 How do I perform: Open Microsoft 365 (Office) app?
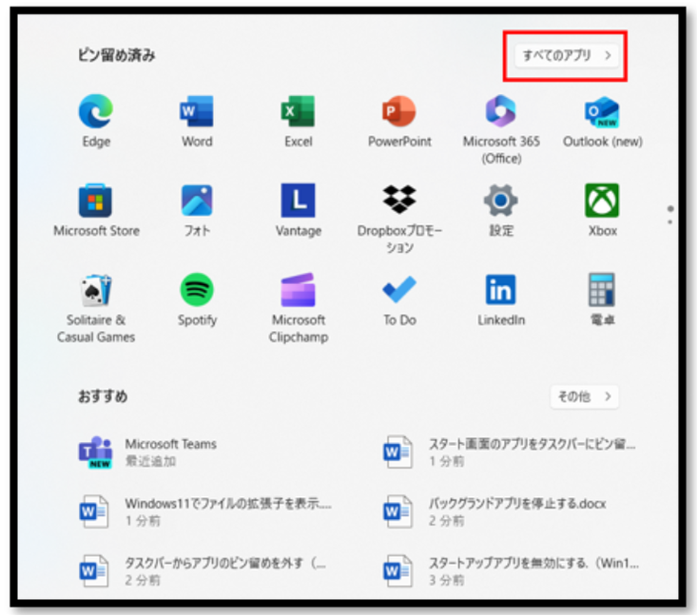(x=501, y=129)
